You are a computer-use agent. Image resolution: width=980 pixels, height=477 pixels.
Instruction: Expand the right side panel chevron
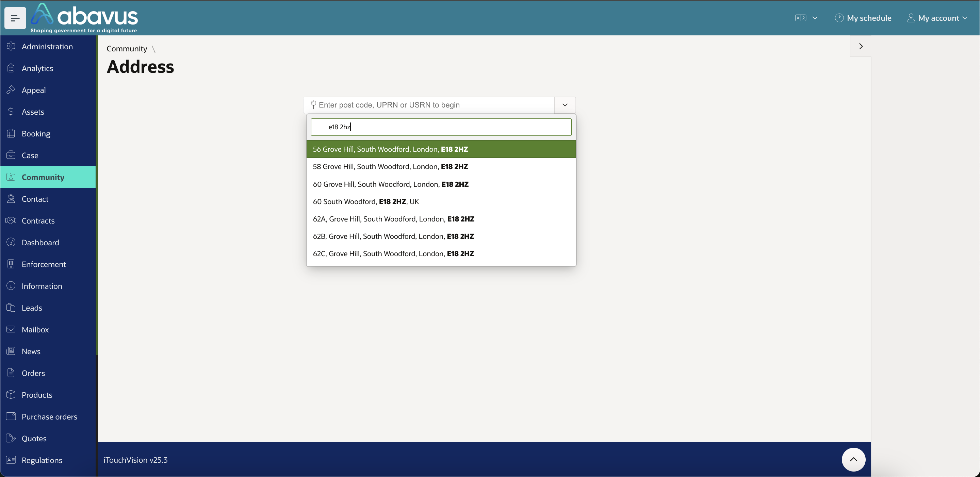click(x=861, y=46)
